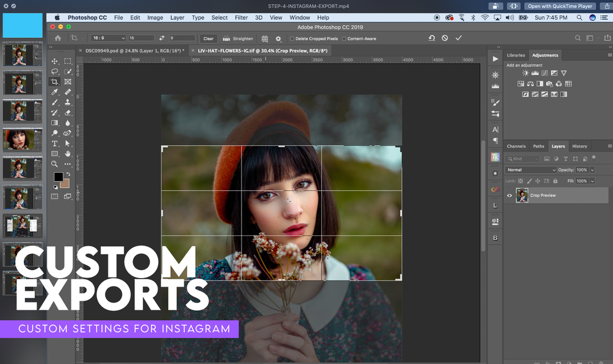The height and width of the screenshot is (364, 613).
Task: Select the Clone Stamp tool
Action: point(68,102)
